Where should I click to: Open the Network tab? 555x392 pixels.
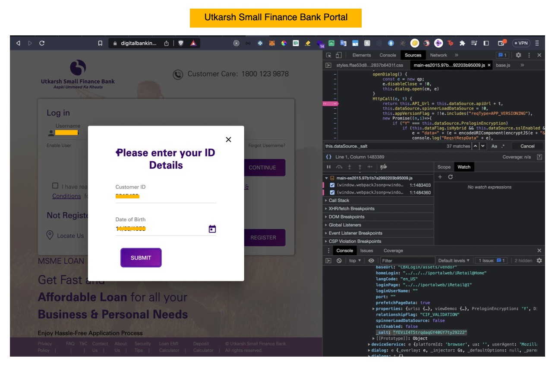438,55
